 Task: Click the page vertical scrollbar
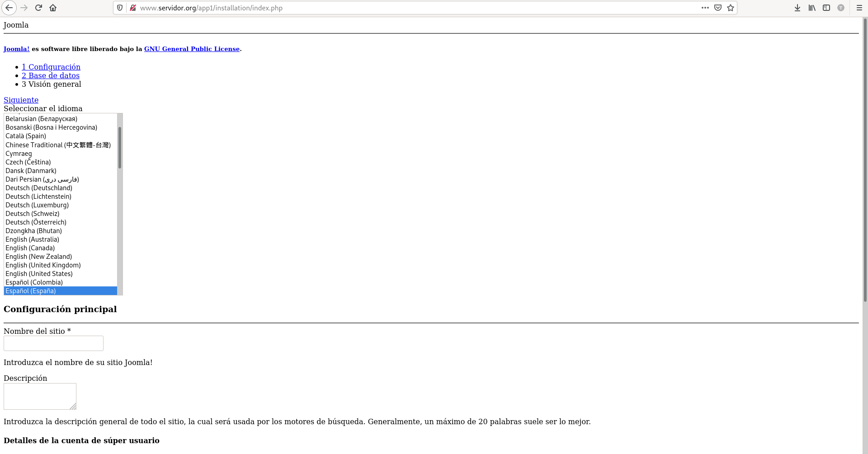(x=865, y=160)
